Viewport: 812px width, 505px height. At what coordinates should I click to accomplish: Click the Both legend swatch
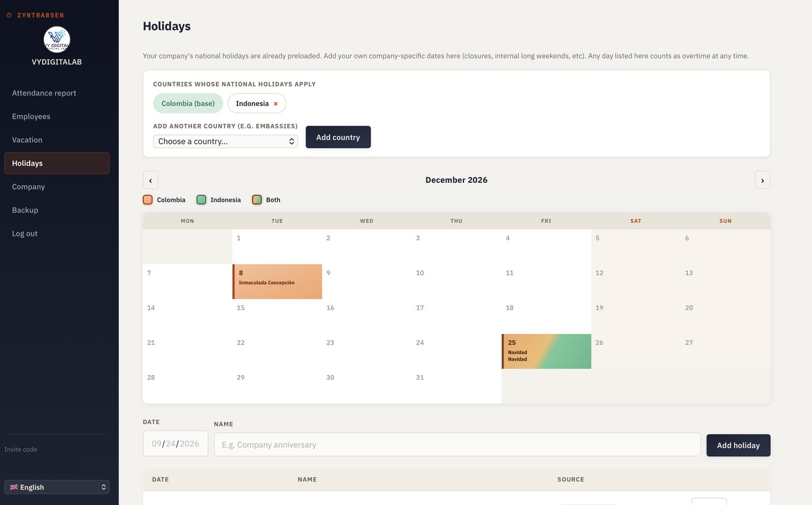(x=257, y=199)
